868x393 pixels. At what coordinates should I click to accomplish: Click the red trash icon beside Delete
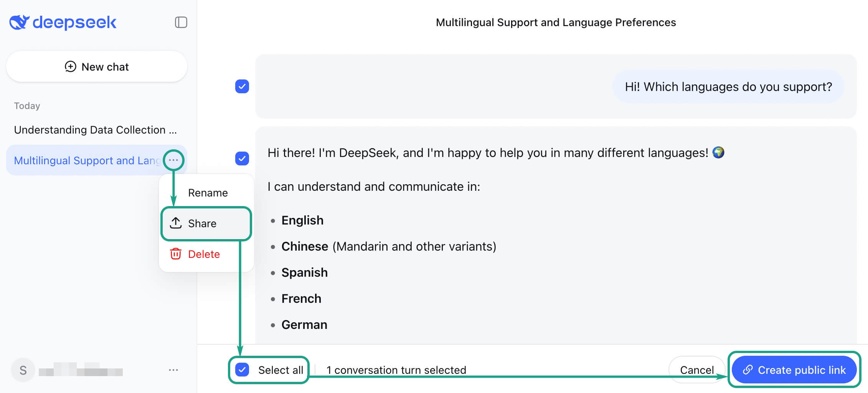tap(175, 254)
